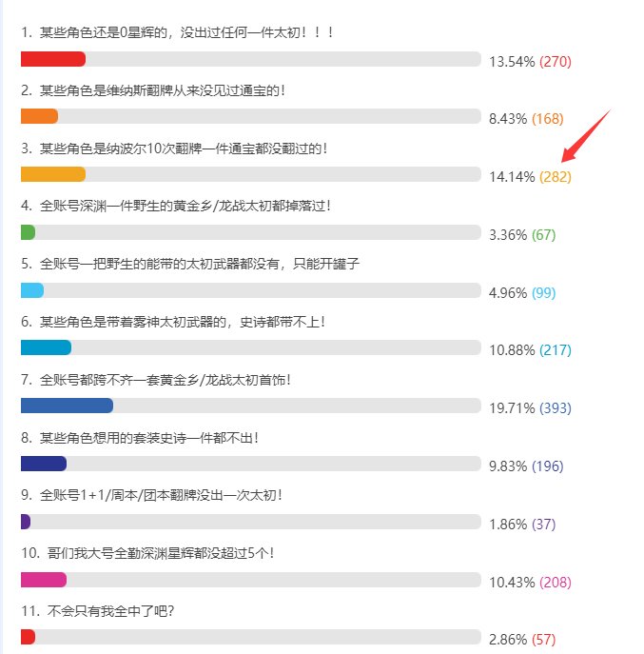The height and width of the screenshot is (654, 644).
Task: Click the light blue bar for option 5
Action: point(32,290)
